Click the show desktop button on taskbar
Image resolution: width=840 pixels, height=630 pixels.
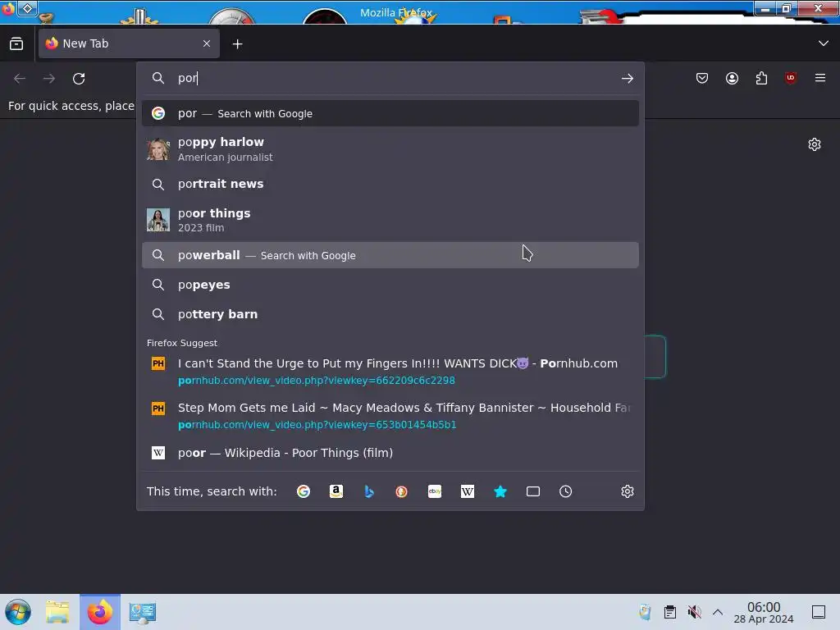pos(819,612)
